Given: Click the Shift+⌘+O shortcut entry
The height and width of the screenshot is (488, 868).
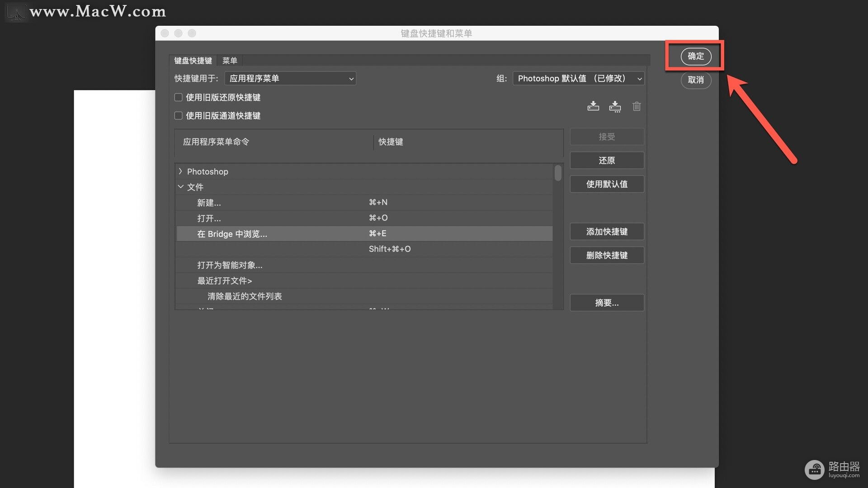Looking at the screenshot, I should point(390,249).
